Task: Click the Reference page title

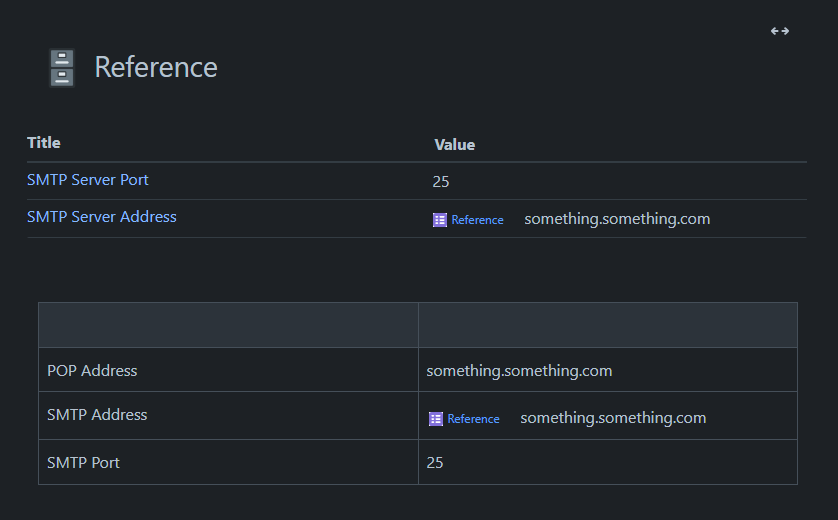Action: [x=156, y=68]
